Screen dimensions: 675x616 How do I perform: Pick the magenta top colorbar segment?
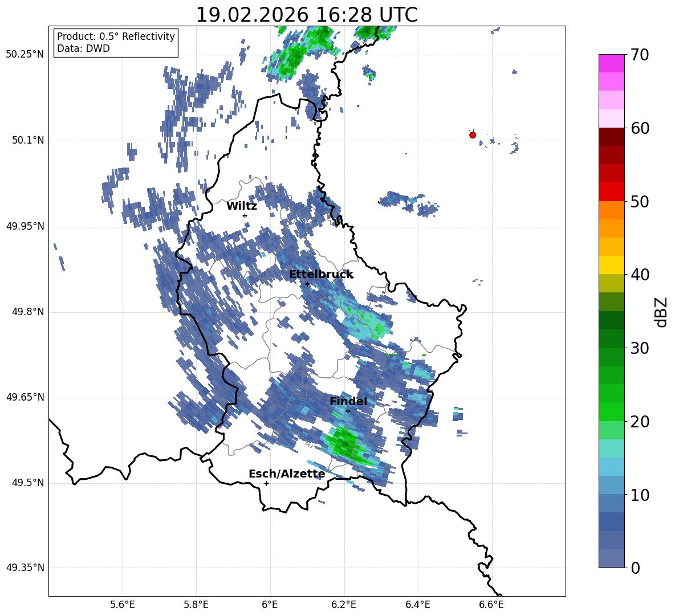pyautogui.click(x=611, y=63)
